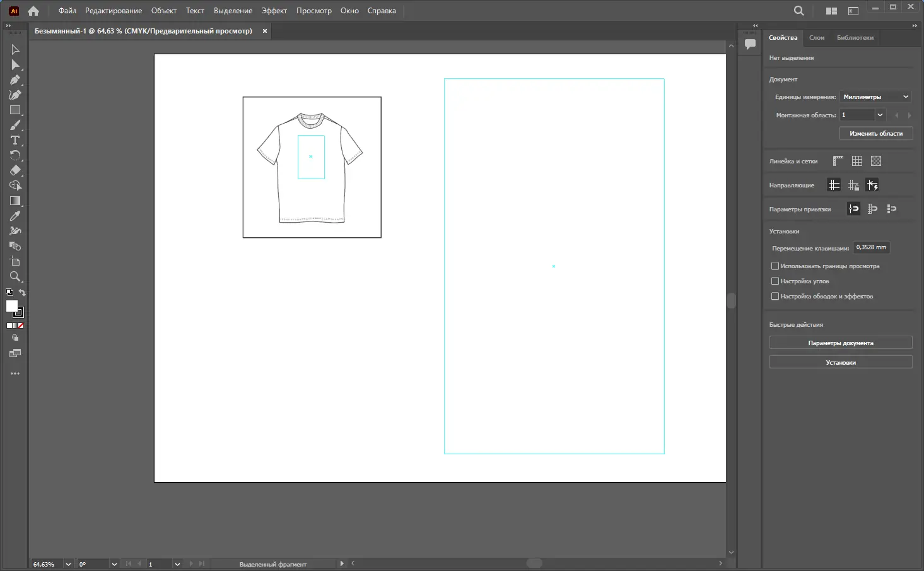Select the Zoom tool in toolbar

15,276
